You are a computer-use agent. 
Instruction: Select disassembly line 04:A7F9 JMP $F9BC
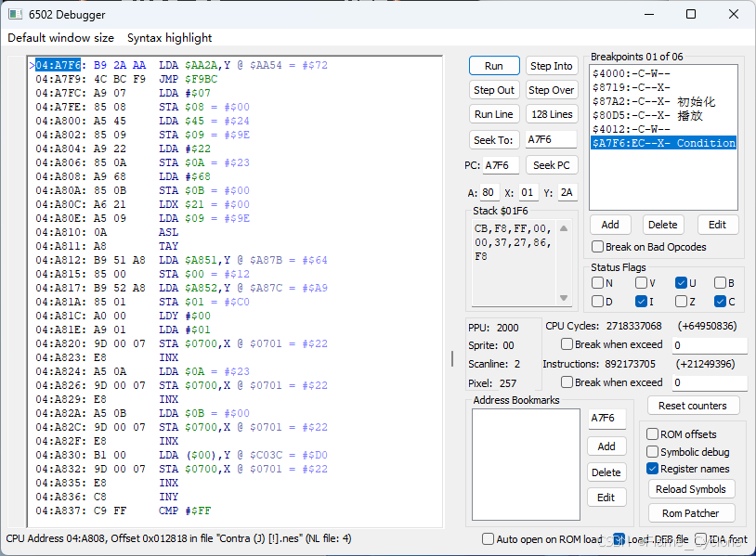point(126,79)
